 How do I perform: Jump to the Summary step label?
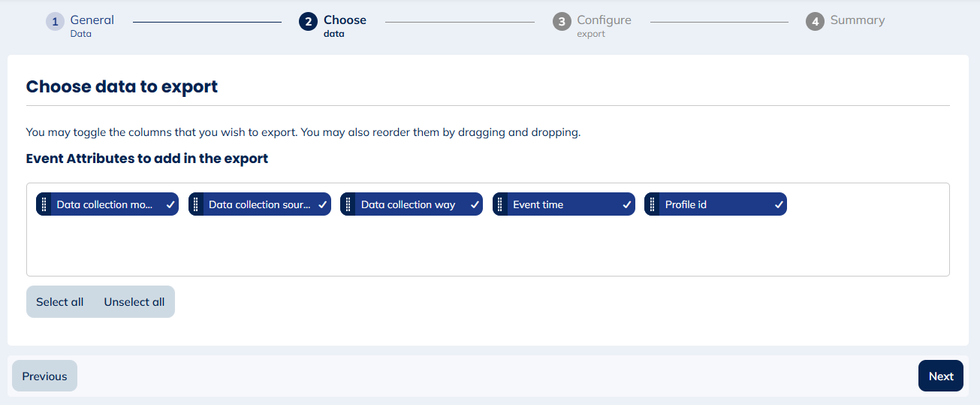pos(857,20)
